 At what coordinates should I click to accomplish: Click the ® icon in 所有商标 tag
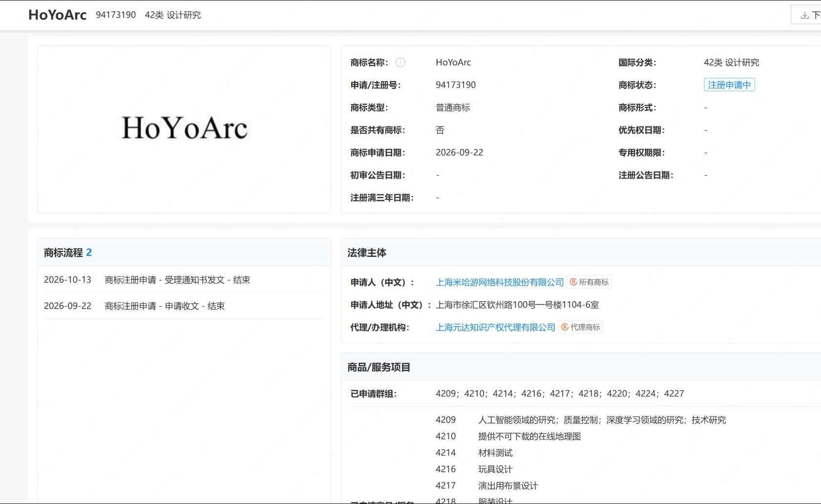click(573, 282)
